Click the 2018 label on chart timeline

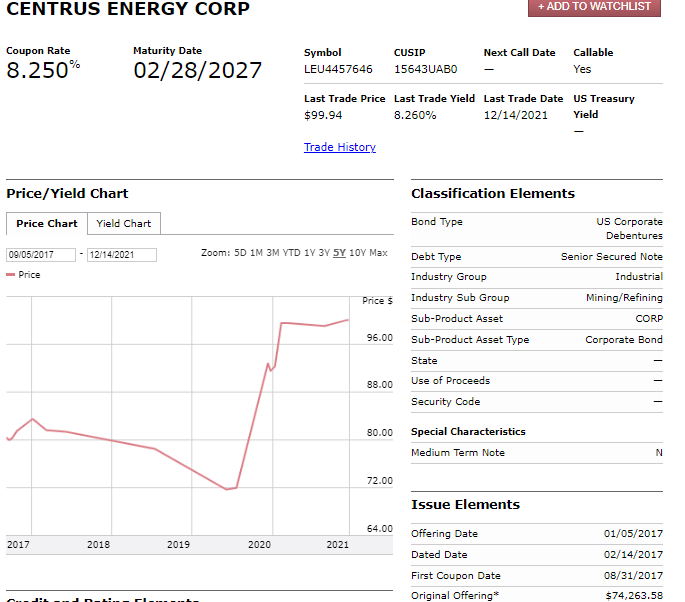(98, 545)
